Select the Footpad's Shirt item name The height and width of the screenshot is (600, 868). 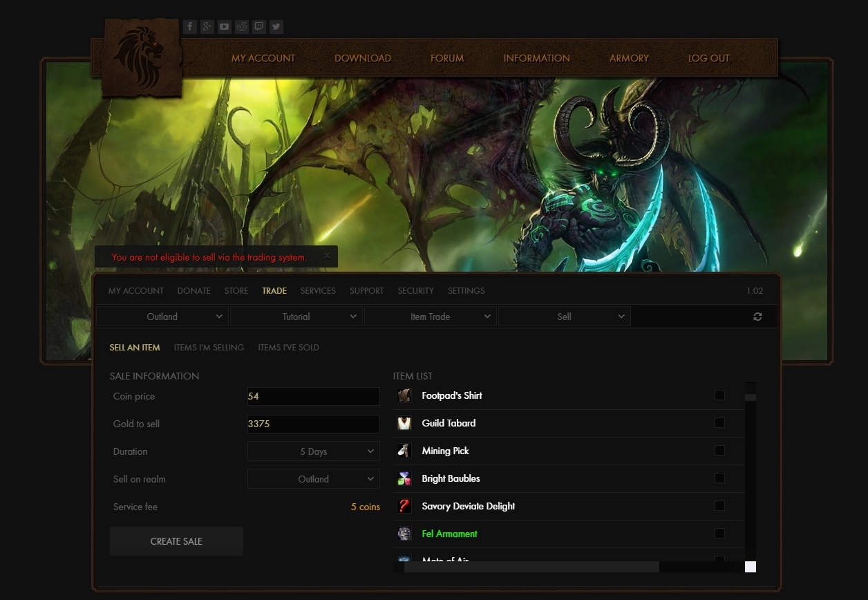[452, 395]
